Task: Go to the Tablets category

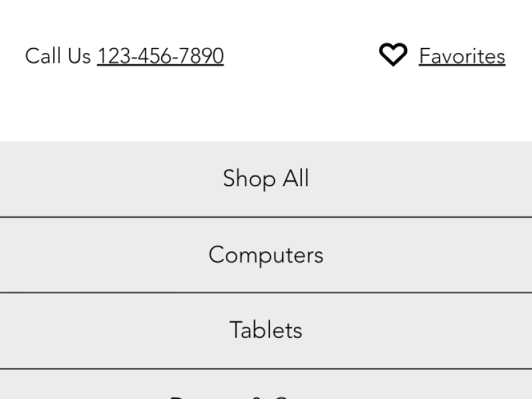Action: point(266,330)
